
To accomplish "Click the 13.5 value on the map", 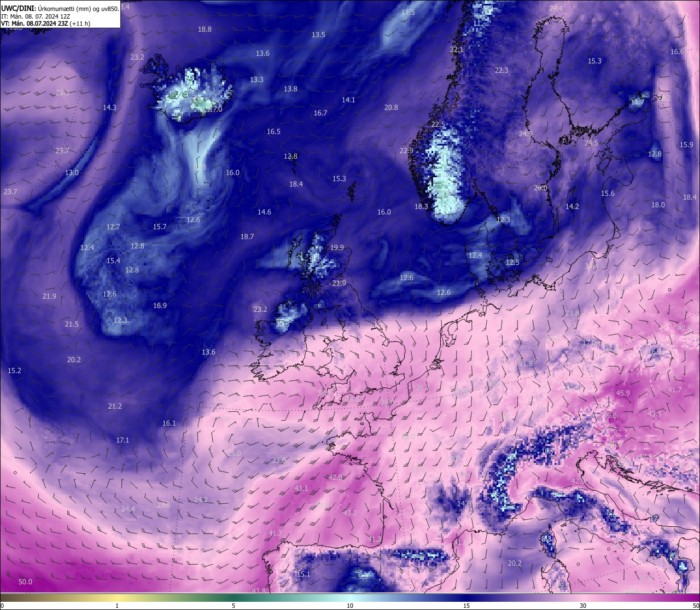I will pyautogui.click(x=318, y=34).
